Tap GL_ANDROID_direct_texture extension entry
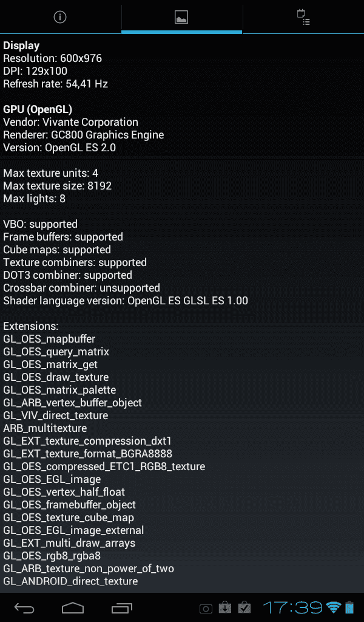364x622 pixels. click(70, 581)
